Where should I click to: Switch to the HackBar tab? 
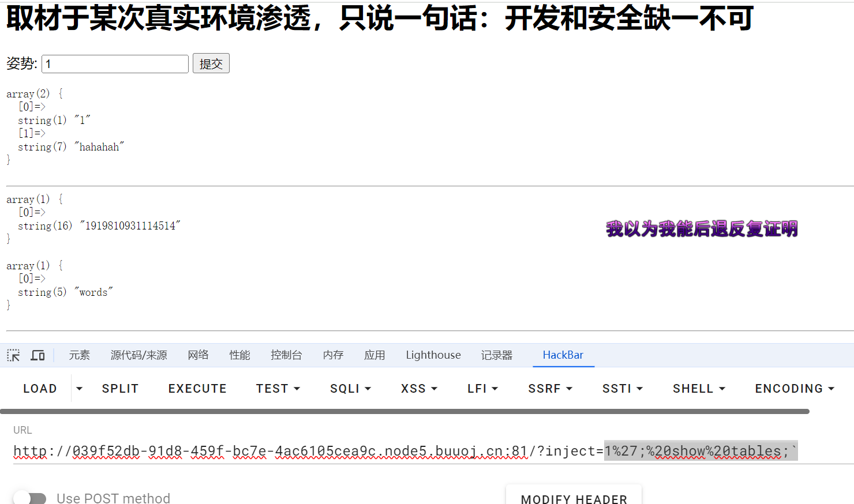pyautogui.click(x=563, y=355)
